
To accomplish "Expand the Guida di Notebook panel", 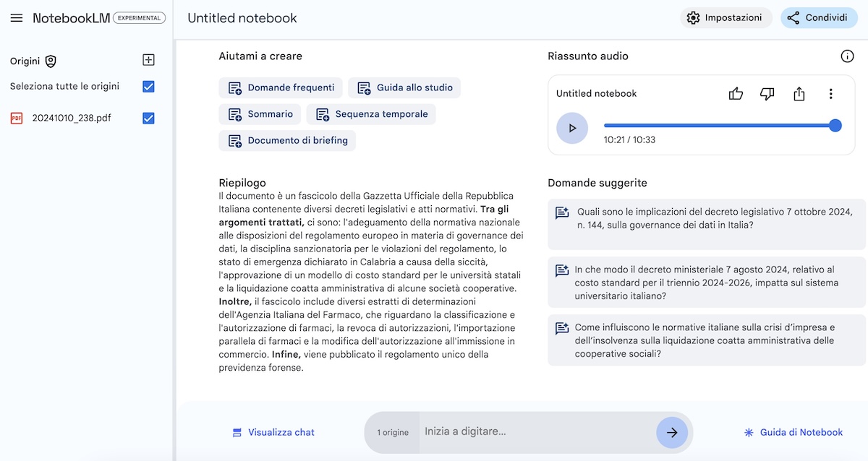I will (x=793, y=432).
